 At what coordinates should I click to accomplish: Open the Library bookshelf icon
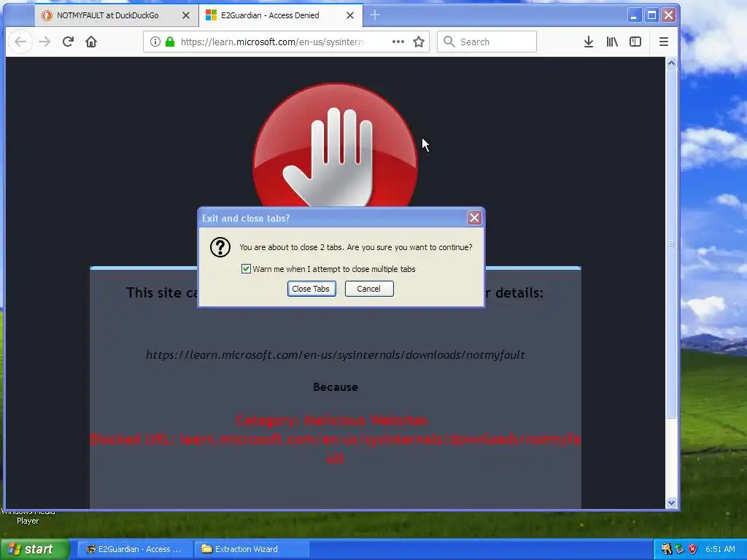tap(612, 42)
